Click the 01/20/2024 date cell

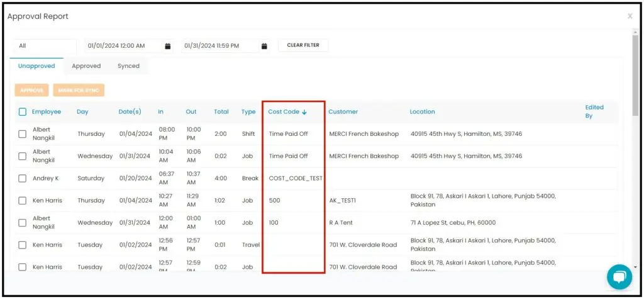(136, 179)
